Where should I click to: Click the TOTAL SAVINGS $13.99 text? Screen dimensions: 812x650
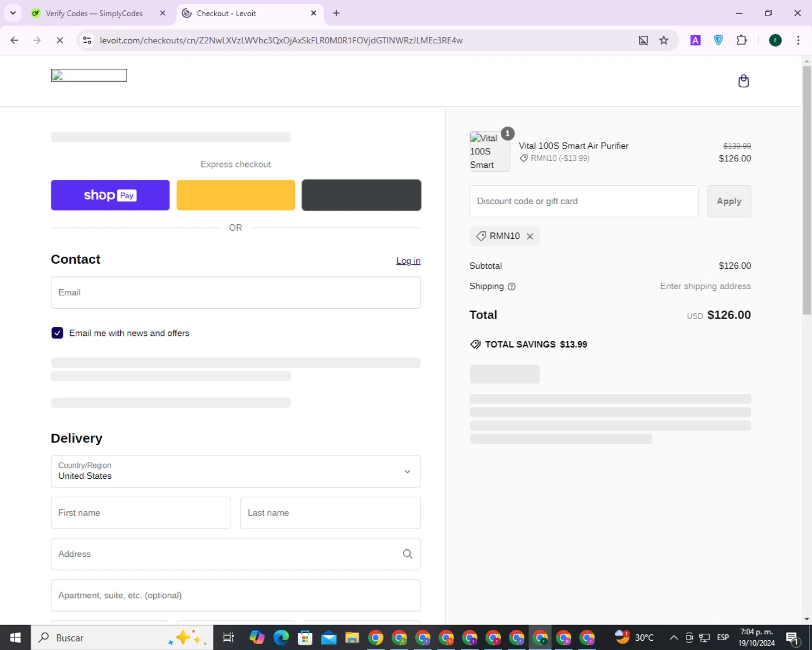pos(536,344)
